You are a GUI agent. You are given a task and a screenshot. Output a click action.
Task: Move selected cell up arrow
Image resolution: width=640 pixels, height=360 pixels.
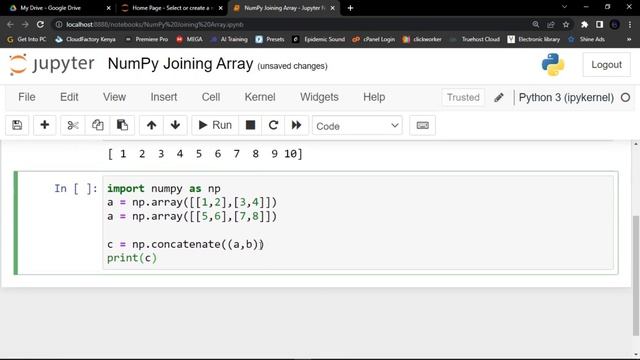(151, 125)
